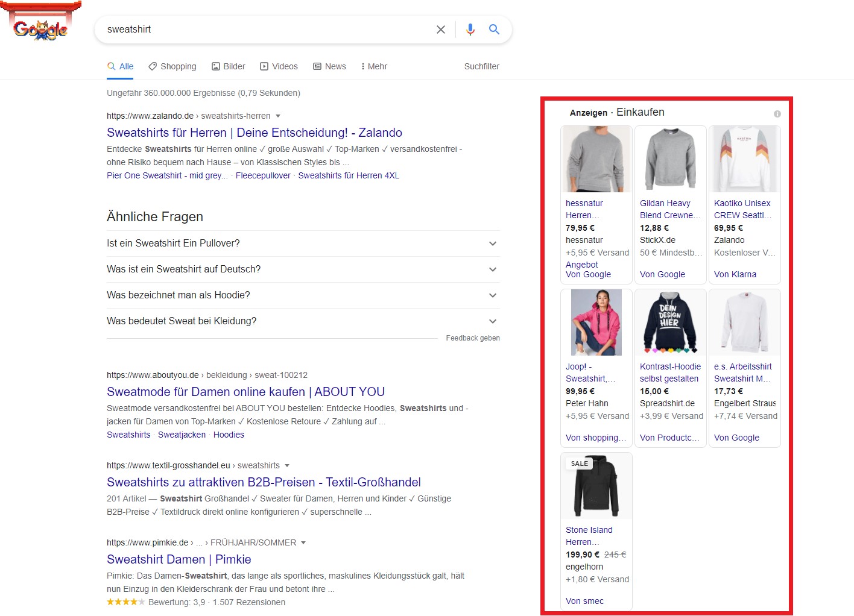Open 'Gildan Heavy Blend Crewne…' product link
Viewport: 854px width, 616px height.
(670, 209)
